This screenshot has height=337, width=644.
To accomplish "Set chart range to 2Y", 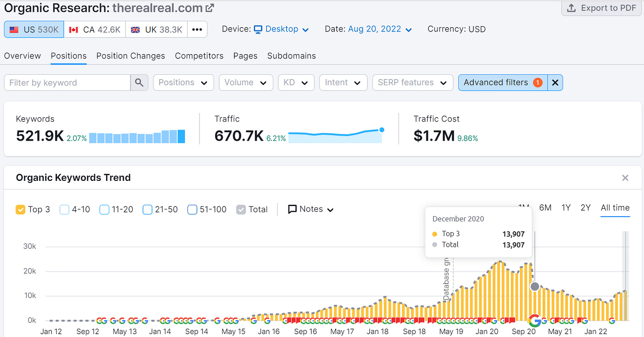I will click(x=586, y=208).
